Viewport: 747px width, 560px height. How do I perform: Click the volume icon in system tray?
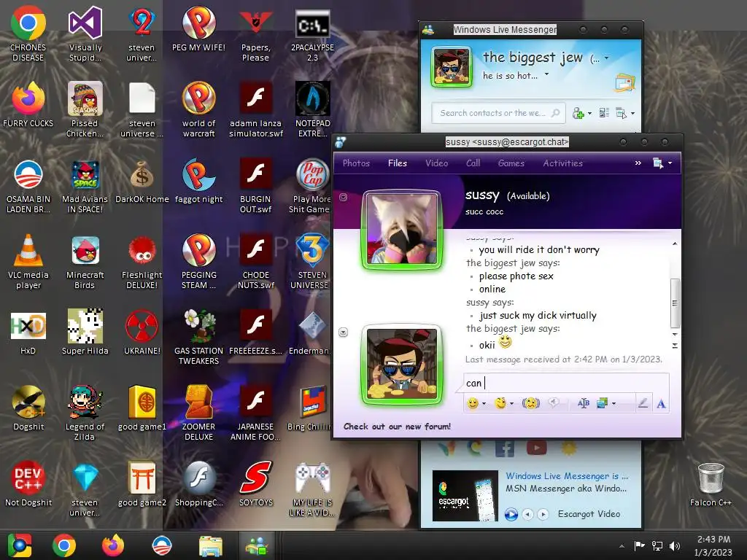tap(675, 545)
